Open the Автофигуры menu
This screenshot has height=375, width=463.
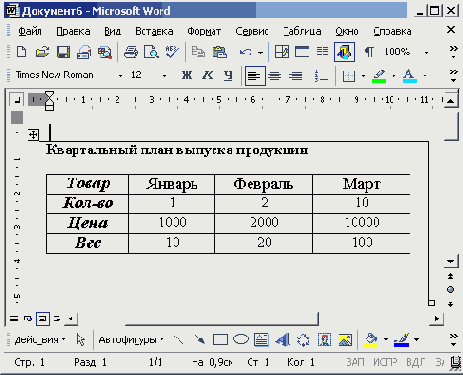(131, 340)
